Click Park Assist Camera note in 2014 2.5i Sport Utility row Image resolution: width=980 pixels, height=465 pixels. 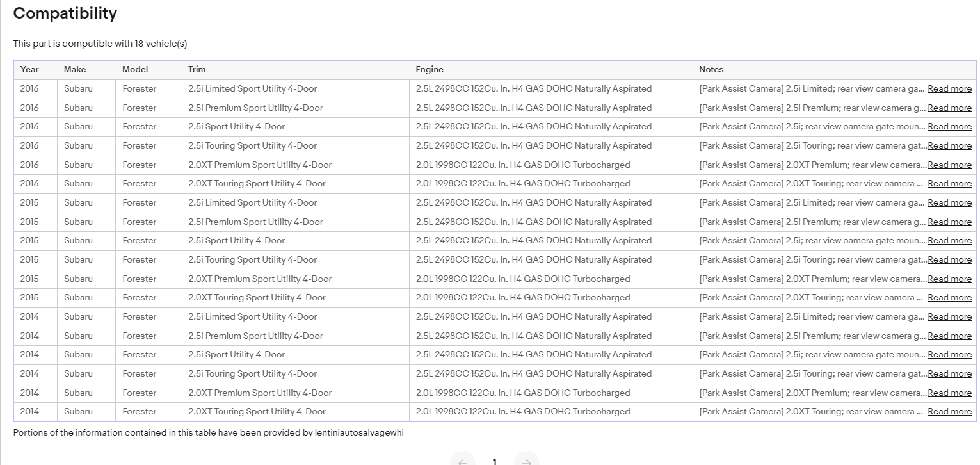coord(813,355)
